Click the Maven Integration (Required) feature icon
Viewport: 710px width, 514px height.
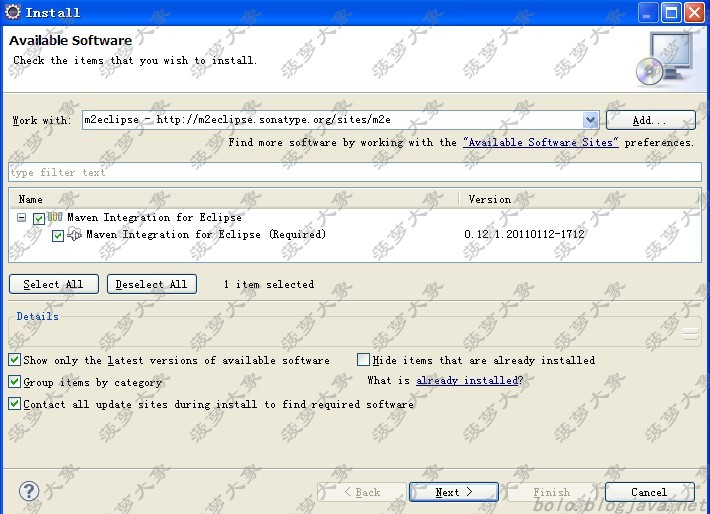click(74, 234)
